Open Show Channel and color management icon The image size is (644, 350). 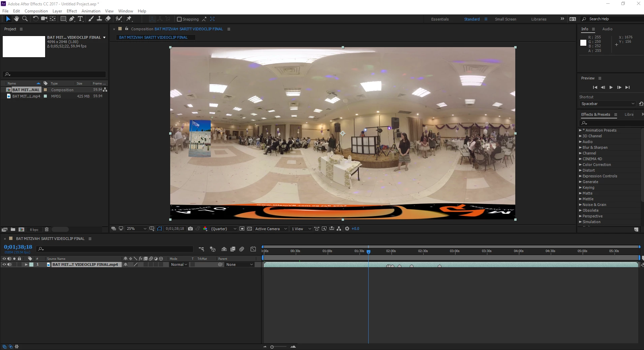(x=205, y=229)
